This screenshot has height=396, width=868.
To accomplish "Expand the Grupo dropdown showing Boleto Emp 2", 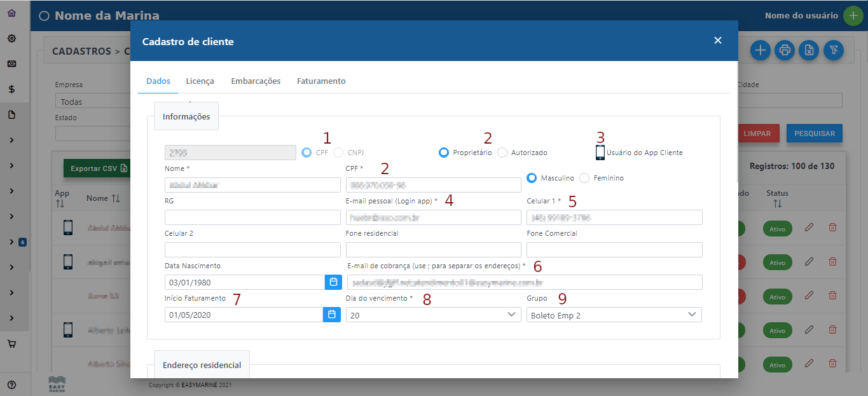I will tap(614, 315).
